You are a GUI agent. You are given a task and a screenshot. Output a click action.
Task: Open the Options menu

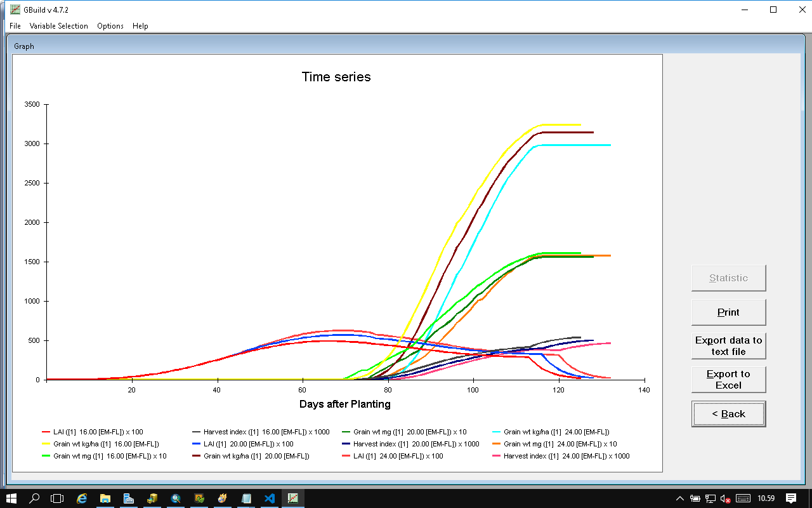click(110, 26)
